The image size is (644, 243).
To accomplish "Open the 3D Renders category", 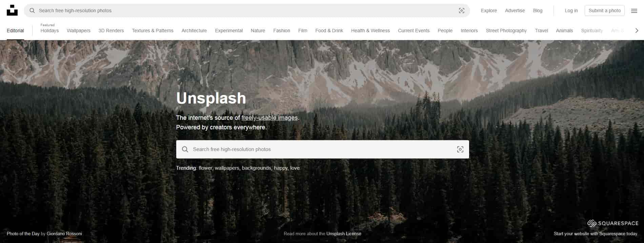I will 111,31.
